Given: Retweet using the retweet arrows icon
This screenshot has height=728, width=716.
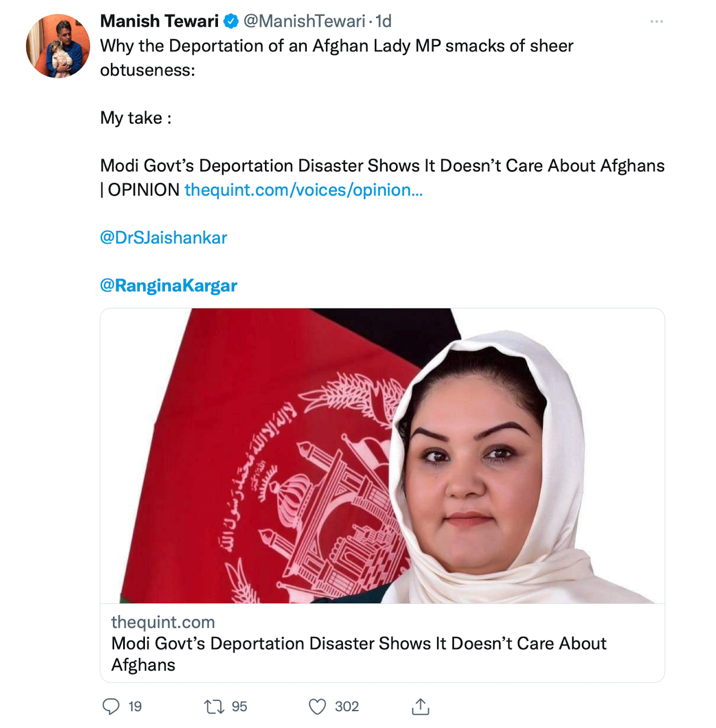Looking at the screenshot, I should coord(214,706).
